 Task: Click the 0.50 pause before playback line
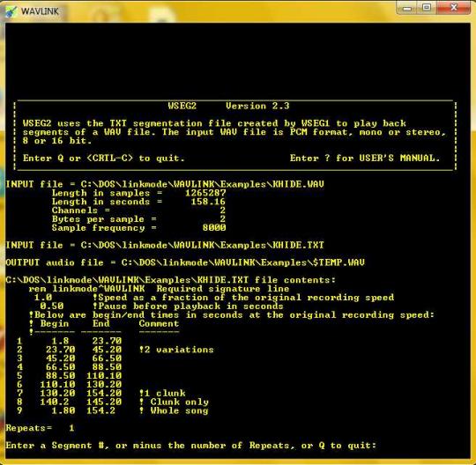tap(161, 306)
